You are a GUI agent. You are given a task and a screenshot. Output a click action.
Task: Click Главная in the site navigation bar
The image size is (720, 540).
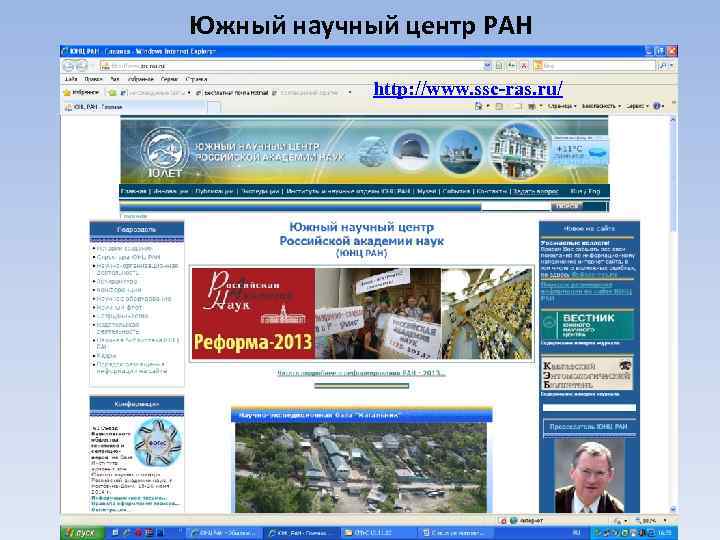pos(134,191)
